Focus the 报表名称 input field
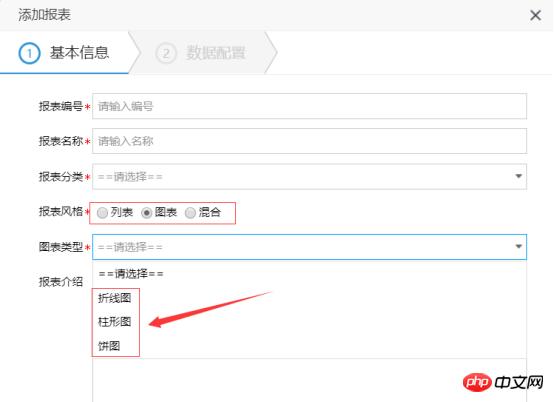The height and width of the screenshot is (402, 554). pos(309,141)
